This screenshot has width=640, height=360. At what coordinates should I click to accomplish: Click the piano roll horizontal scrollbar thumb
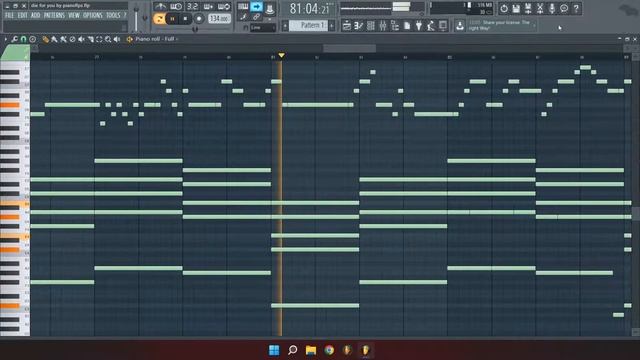(349, 49)
